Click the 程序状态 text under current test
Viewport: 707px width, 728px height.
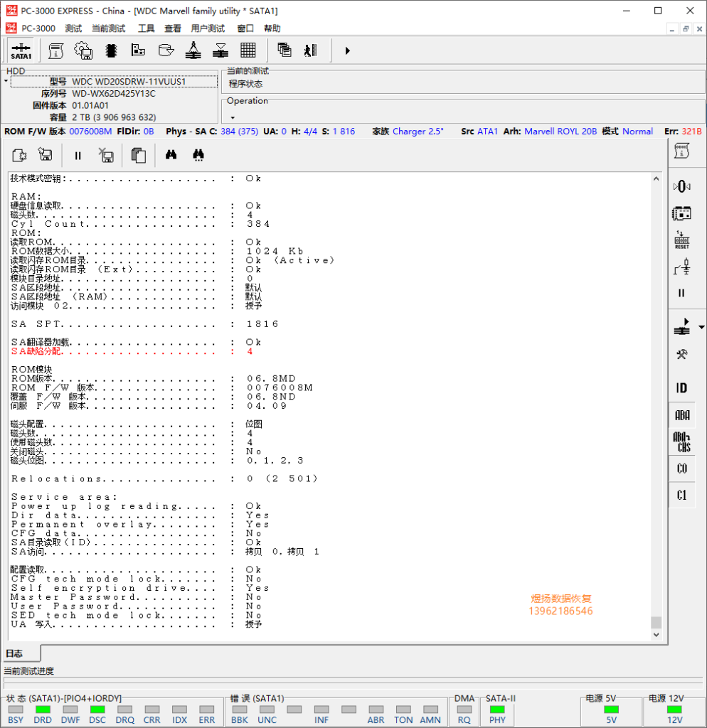[x=245, y=84]
